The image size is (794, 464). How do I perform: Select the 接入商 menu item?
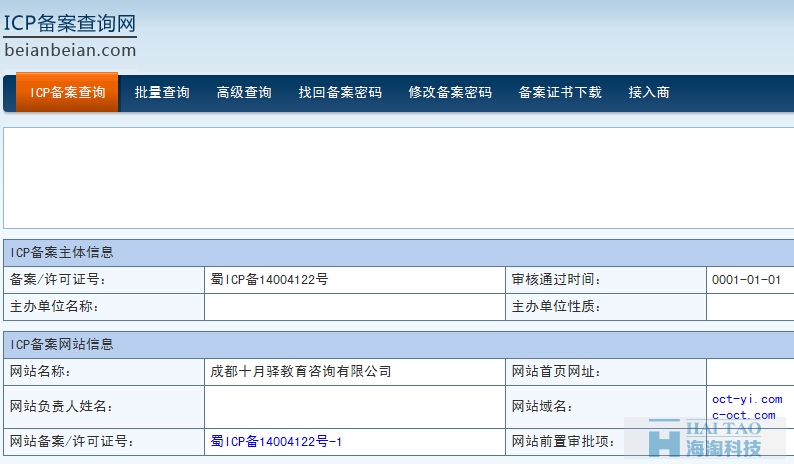(x=649, y=92)
